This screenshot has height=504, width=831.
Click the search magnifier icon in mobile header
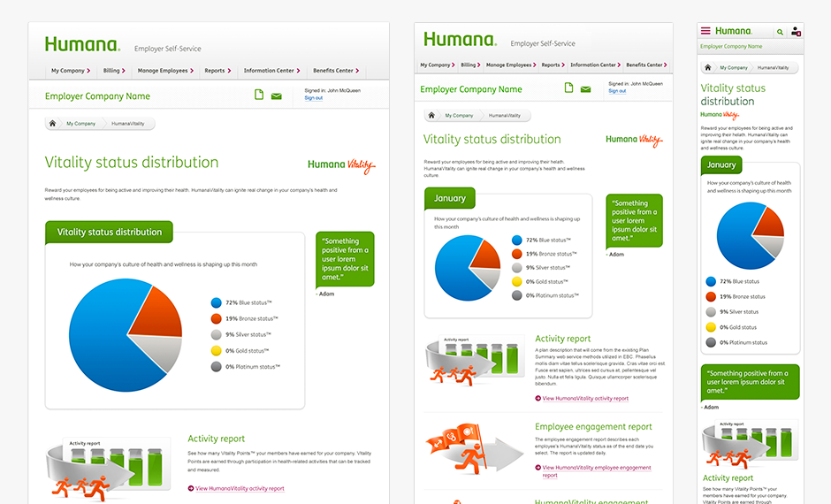[780, 32]
